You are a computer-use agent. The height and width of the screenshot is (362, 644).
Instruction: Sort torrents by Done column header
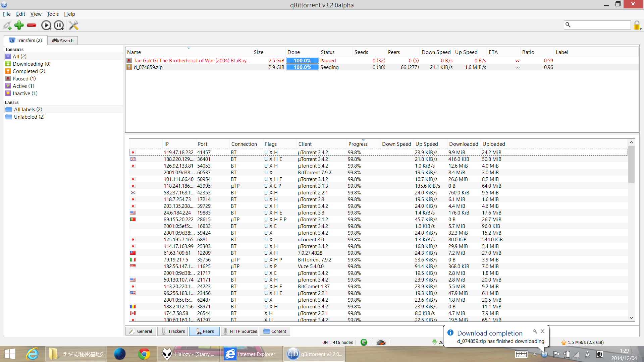click(302, 52)
